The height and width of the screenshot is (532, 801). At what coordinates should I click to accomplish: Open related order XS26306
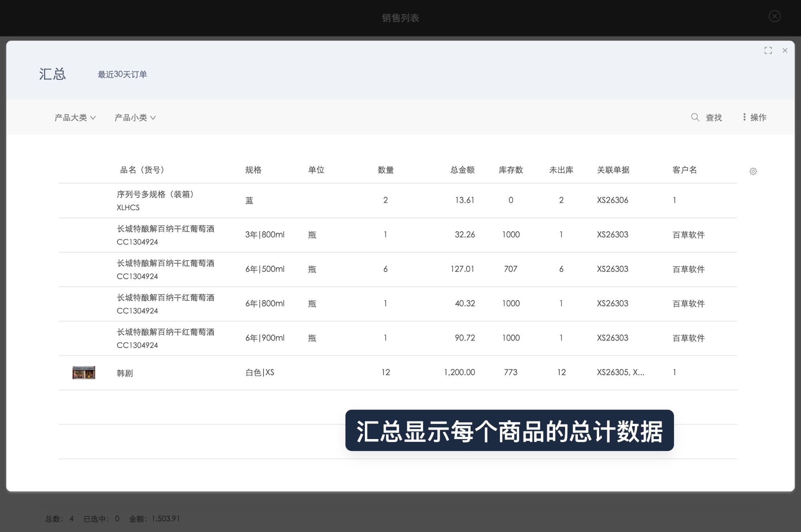coord(613,200)
